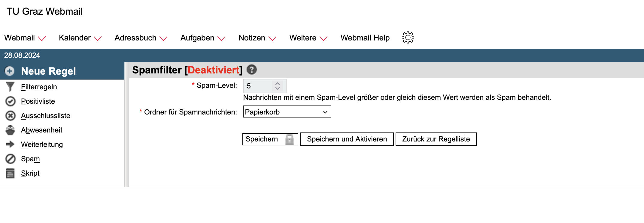Open the Spam link in sidebar
This screenshot has width=644, height=223.
30,159
